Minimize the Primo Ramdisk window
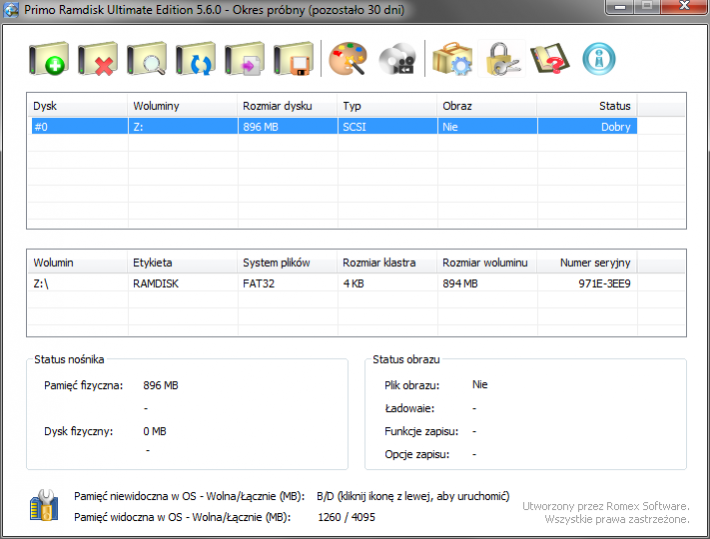This screenshot has height=539, width=710. tap(620, 6)
